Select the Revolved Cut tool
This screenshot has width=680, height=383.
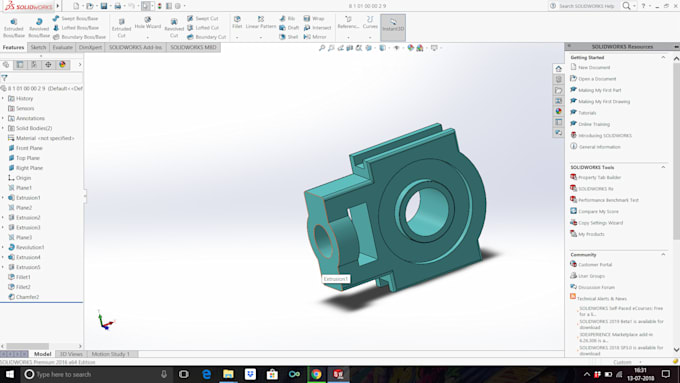[174, 28]
